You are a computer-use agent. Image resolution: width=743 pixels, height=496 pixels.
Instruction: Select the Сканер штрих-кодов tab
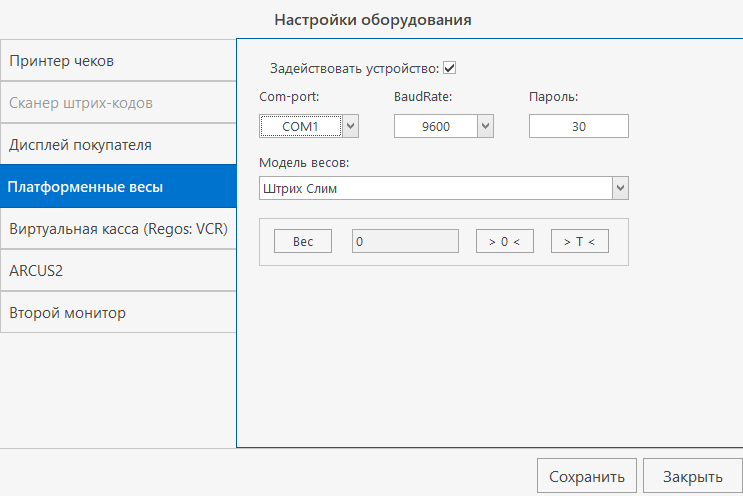click(x=117, y=103)
